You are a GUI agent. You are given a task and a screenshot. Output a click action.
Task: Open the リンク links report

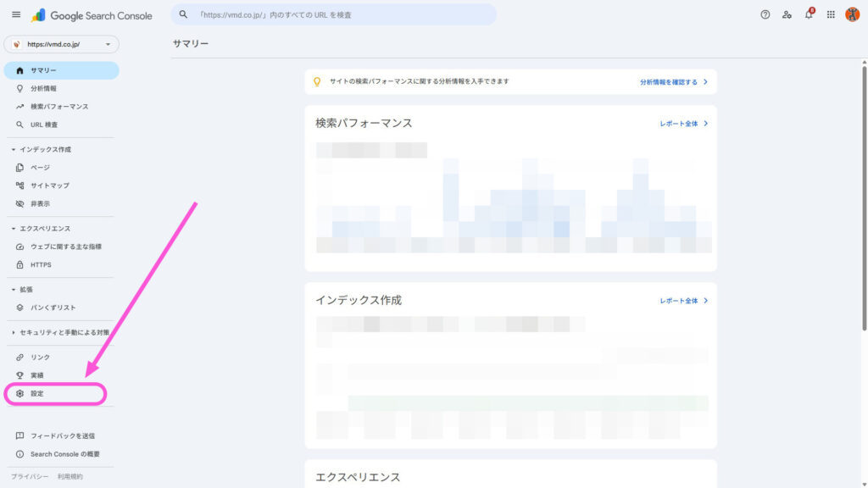38,357
